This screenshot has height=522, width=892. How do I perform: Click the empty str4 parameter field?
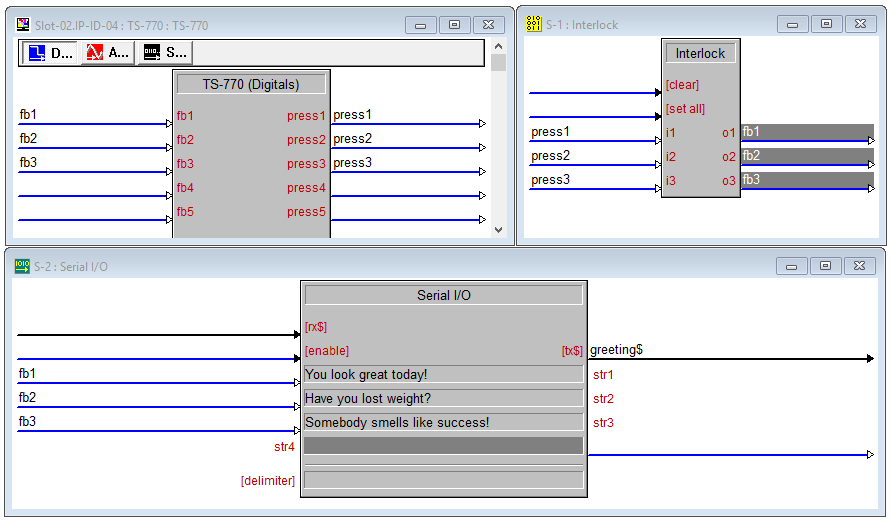coord(443,446)
